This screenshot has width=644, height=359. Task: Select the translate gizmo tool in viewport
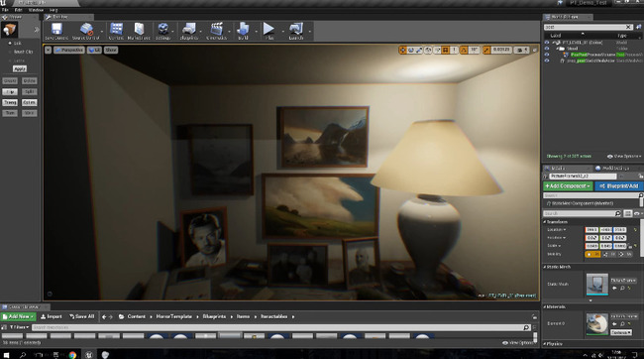click(x=402, y=50)
